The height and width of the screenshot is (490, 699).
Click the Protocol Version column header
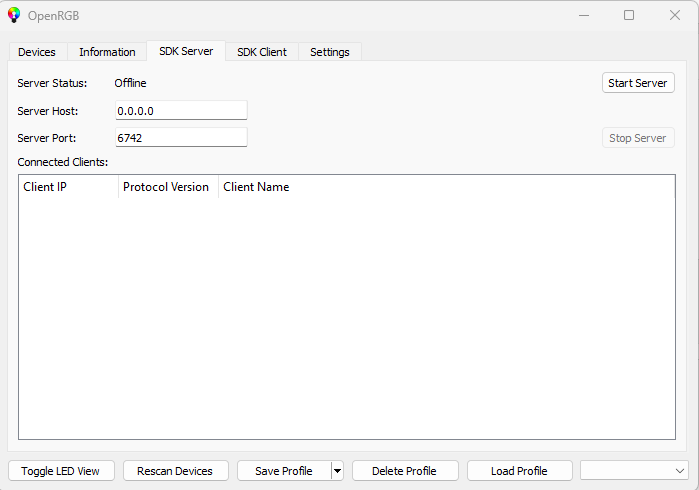point(169,187)
